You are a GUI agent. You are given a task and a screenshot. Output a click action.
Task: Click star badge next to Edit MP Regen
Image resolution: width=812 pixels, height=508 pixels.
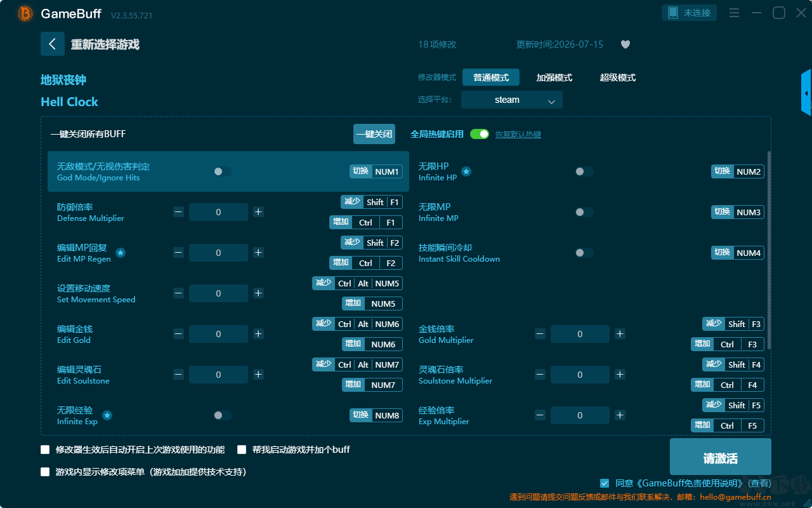point(121,253)
